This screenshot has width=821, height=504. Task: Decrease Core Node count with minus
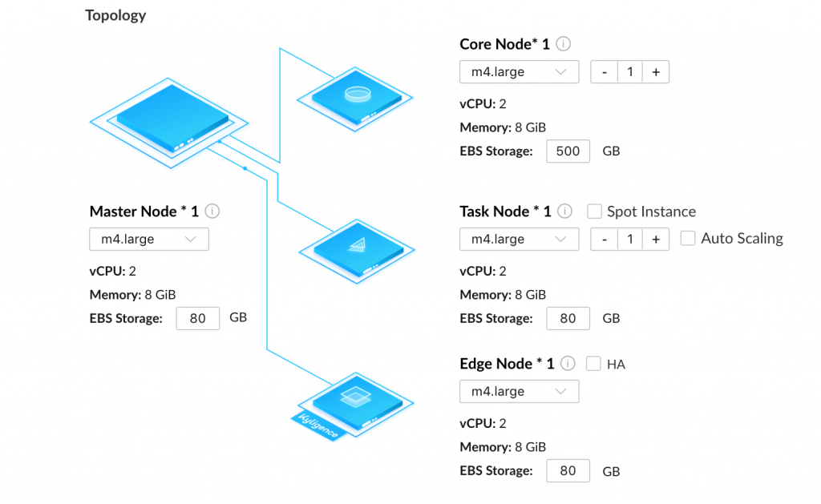[x=605, y=71]
